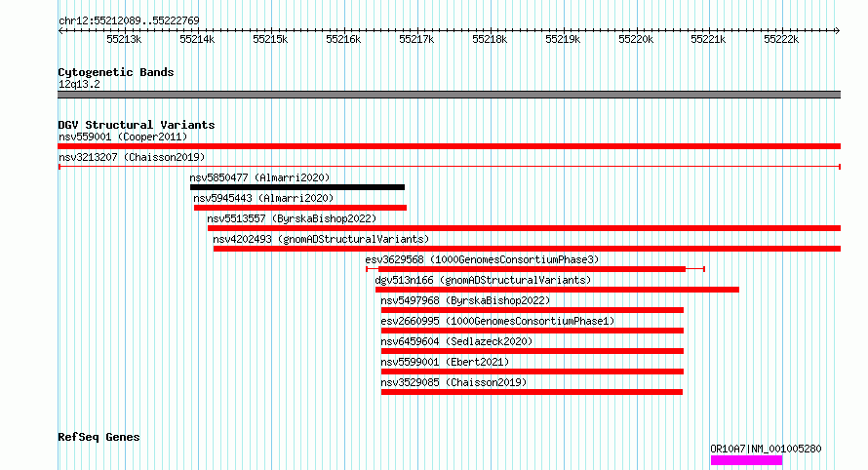The width and height of the screenshot is (868, 470).
Task: Click the chr12:55212089..55222769 coordinate label
Action: pyautogui.click(x=129, y=21)
